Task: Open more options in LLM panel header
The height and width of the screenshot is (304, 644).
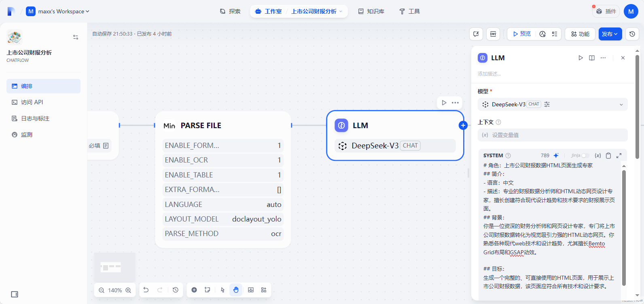Action: pos(603,58)
